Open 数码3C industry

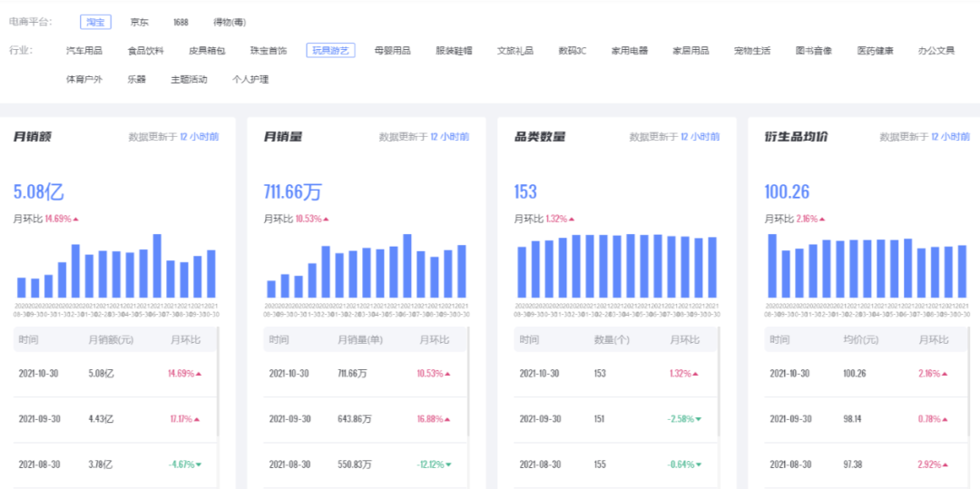coord(573,51)
